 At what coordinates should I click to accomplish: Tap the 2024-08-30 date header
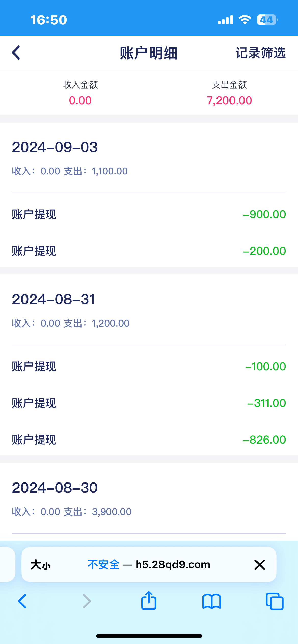(55, 488)
